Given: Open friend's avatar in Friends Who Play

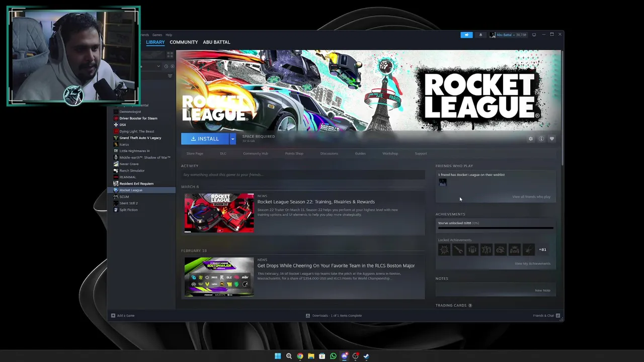Looking at the screenshot, I should [x=443, y=183].
